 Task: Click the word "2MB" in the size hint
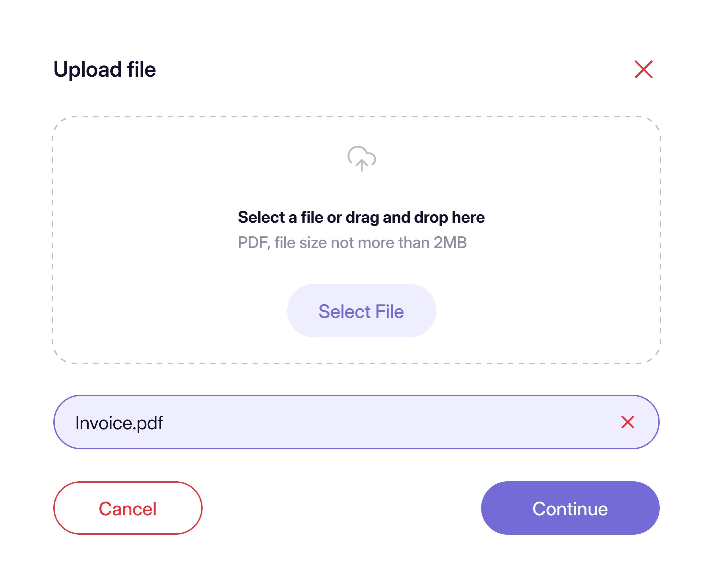click(450, 243)
